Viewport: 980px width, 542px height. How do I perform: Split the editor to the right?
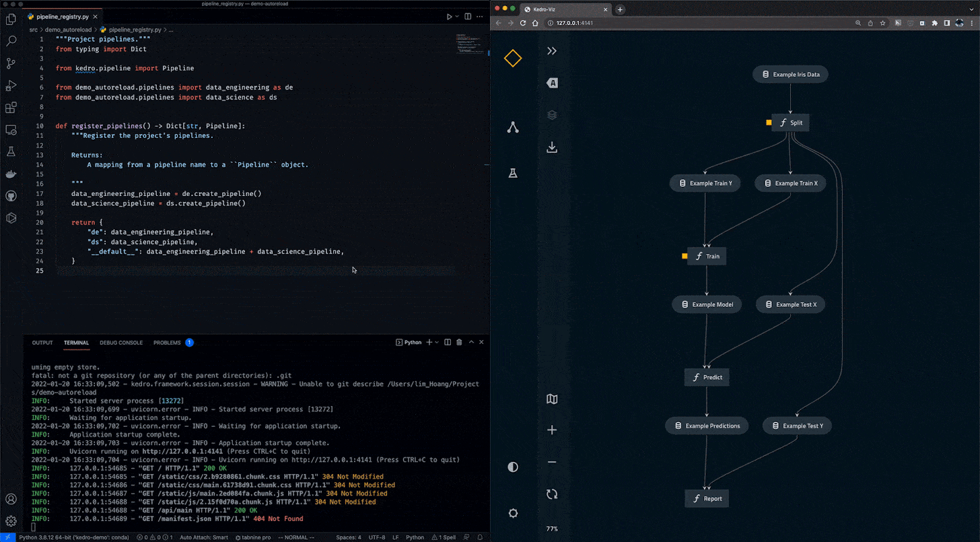pos(468,17)
